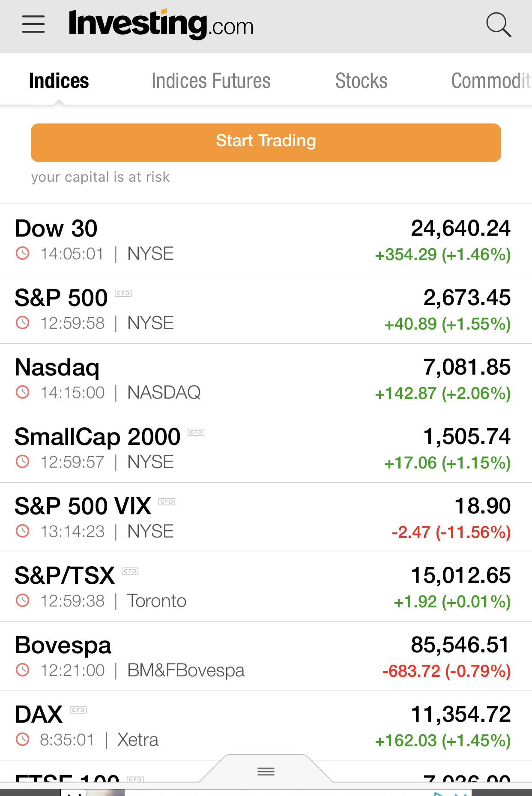Click the S&P 500 VIX price change value

(x=451, y=532)
